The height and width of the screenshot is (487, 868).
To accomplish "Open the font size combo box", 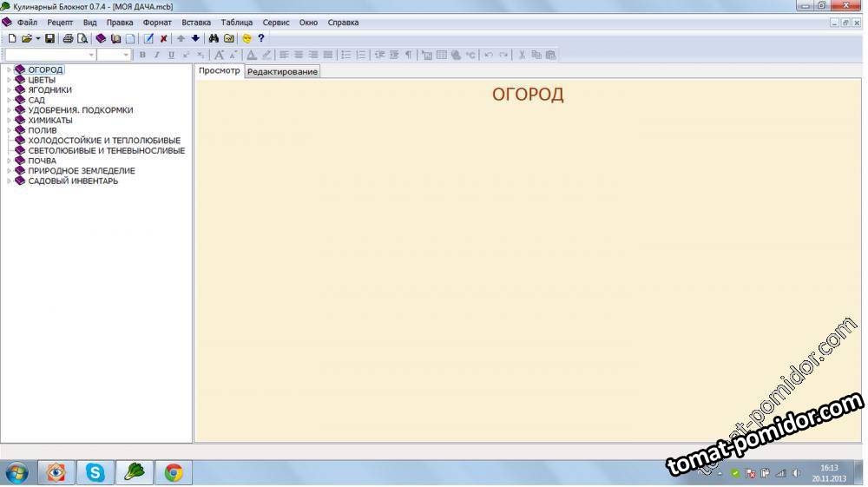I will pos(114,55).
